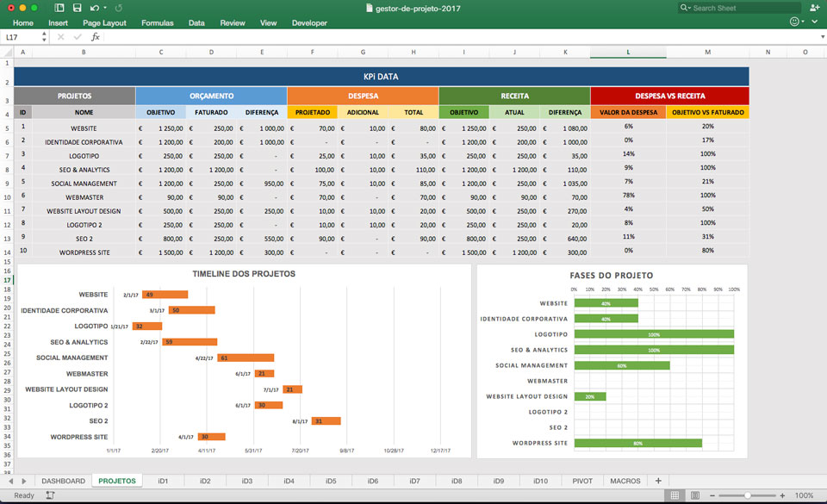Adjust the zoom slider handle
The height and width of the screenshot is (504, 827).
click(748, 495)
